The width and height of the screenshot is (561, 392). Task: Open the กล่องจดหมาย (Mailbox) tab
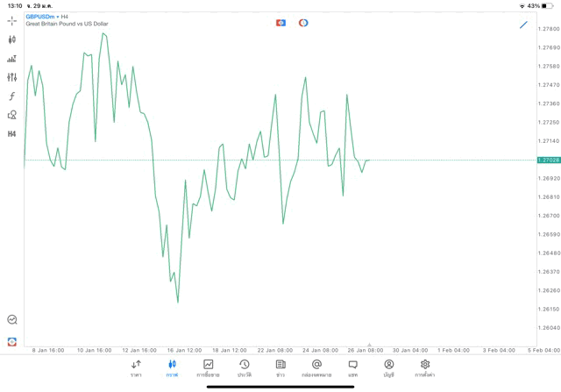point(316,367)
